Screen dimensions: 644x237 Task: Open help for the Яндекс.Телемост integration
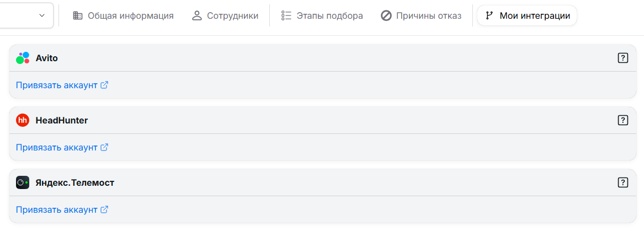tap(623, 182)
